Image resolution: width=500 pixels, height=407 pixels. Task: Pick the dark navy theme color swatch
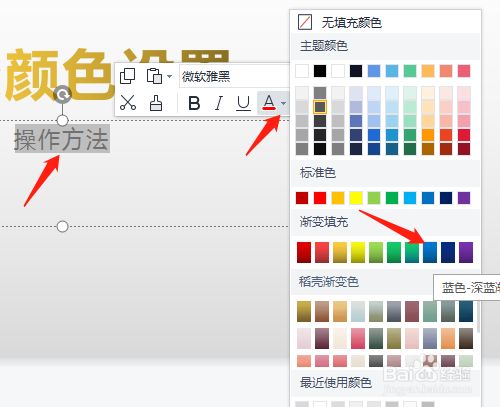tap(356, 71)
